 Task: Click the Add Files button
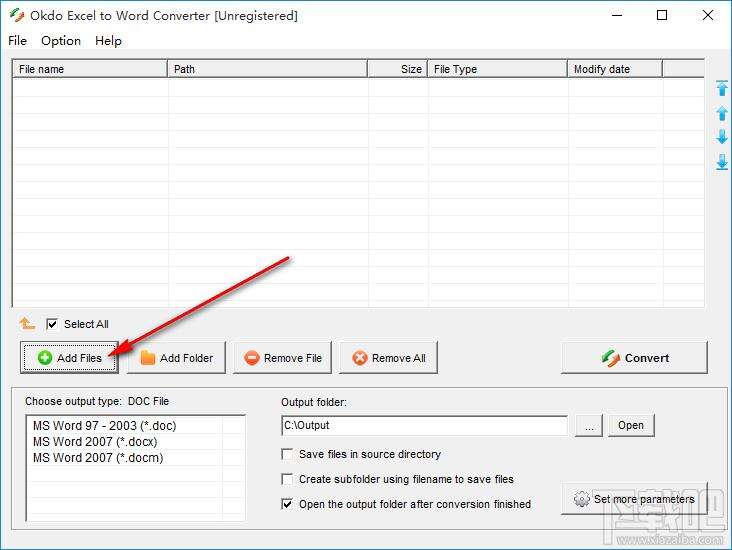[x=69, y=358]
